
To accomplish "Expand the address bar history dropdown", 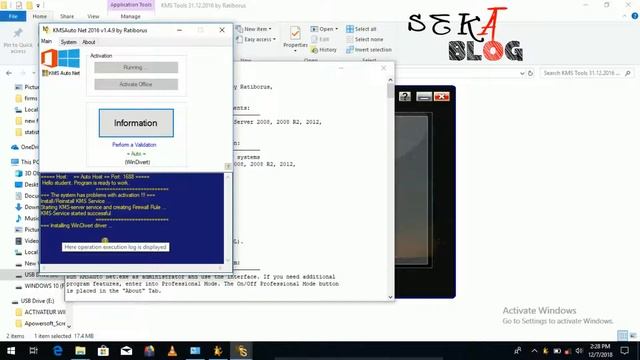I will 522,73.
